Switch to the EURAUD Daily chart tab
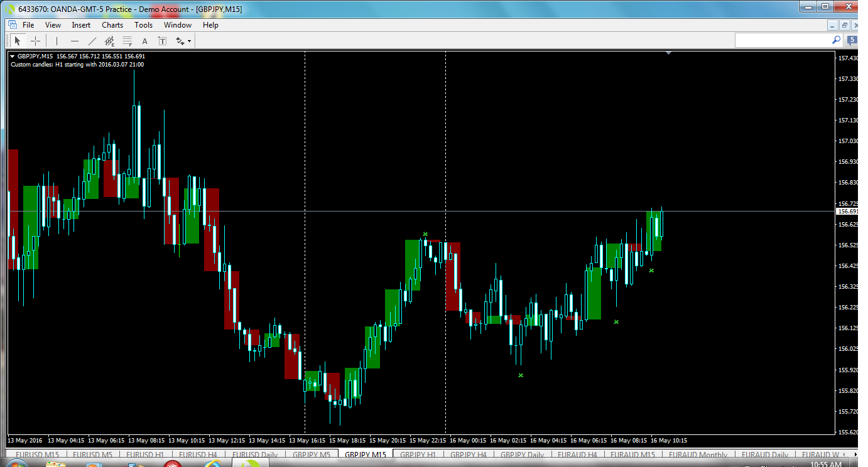Screen dimensions: 868x467 pos(765,455)
